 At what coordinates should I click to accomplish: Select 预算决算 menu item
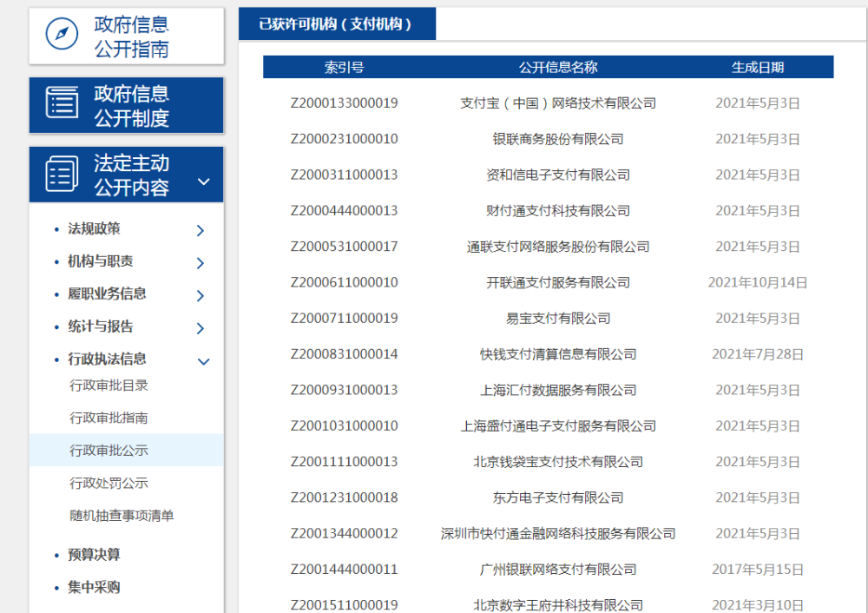tap(94, 555)
